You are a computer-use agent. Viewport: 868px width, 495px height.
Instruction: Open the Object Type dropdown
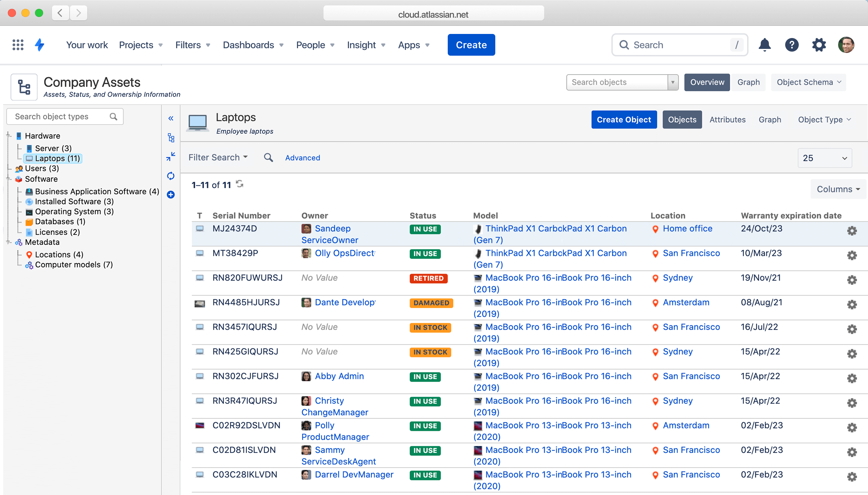pyautogui.click(x=825, y=119)
